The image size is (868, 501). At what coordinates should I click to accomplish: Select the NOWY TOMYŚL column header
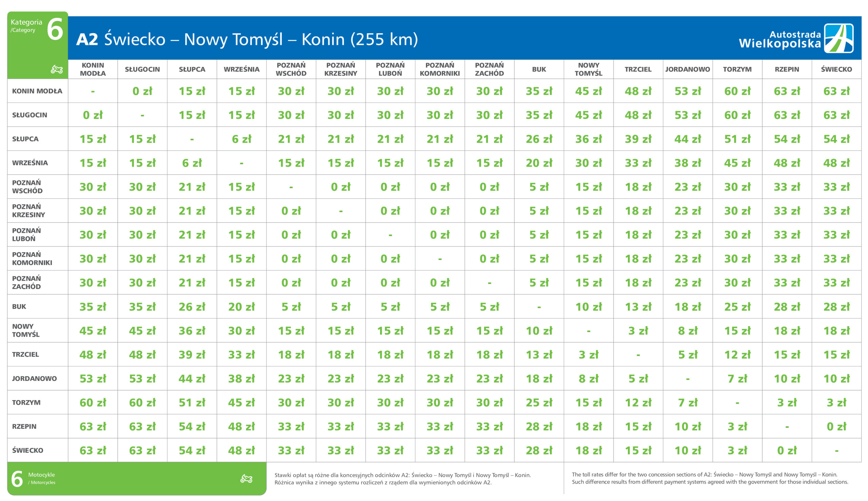click(588, 69)
